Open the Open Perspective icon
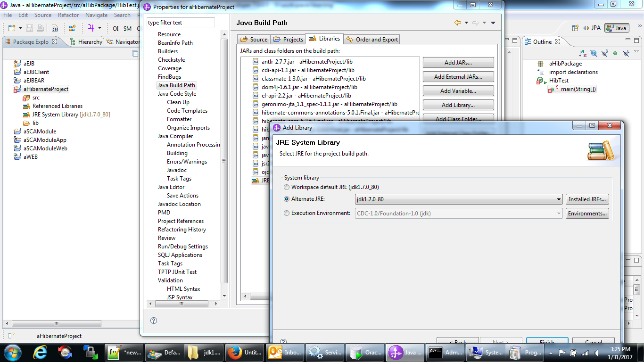 [575, 28]
